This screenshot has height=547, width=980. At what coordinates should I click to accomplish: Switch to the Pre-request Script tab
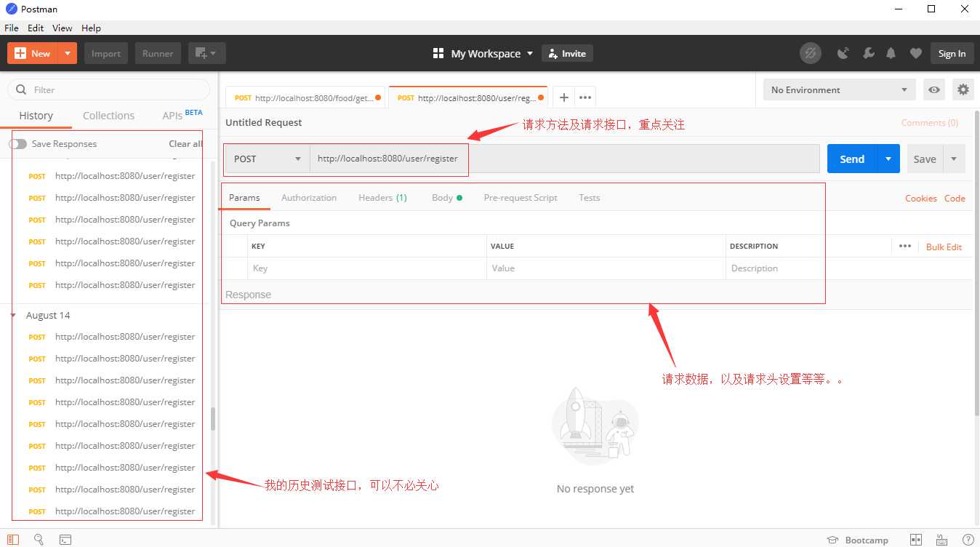pyautogui.click(x=521, y=197)
